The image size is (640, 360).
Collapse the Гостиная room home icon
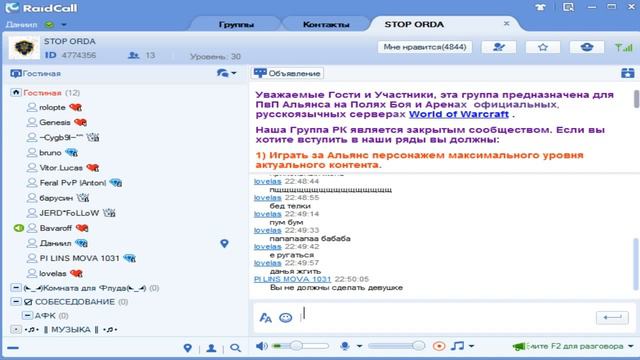tap(16, 93)
